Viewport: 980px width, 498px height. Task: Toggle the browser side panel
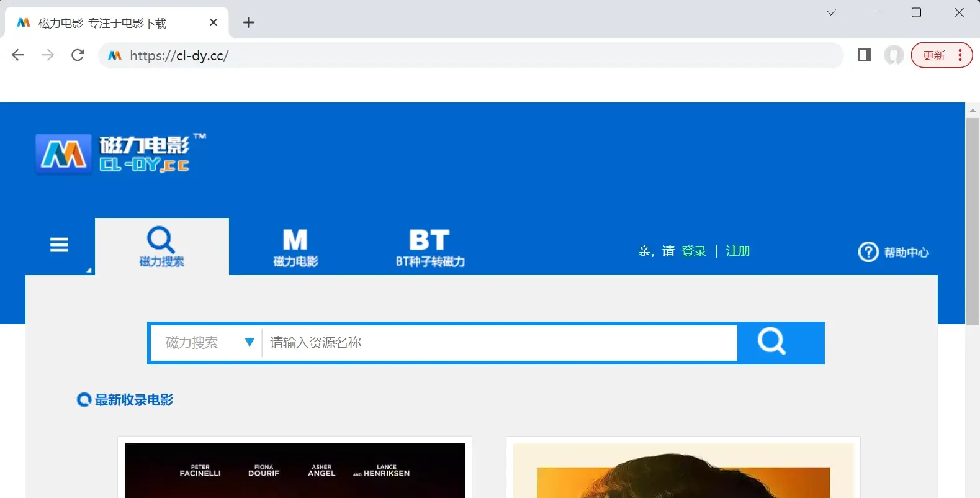pyautogui.click(x=864, y=55)
